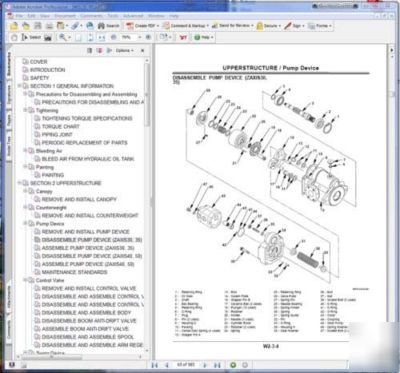
Task: Go to previous page arrow
Action: pyautogui.click(x=167, y=365)
